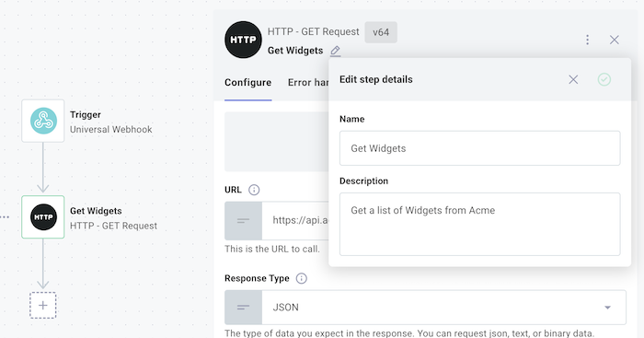Edit the Description text area
Viewport: 644px width, 338px height.
click(479, 224)
